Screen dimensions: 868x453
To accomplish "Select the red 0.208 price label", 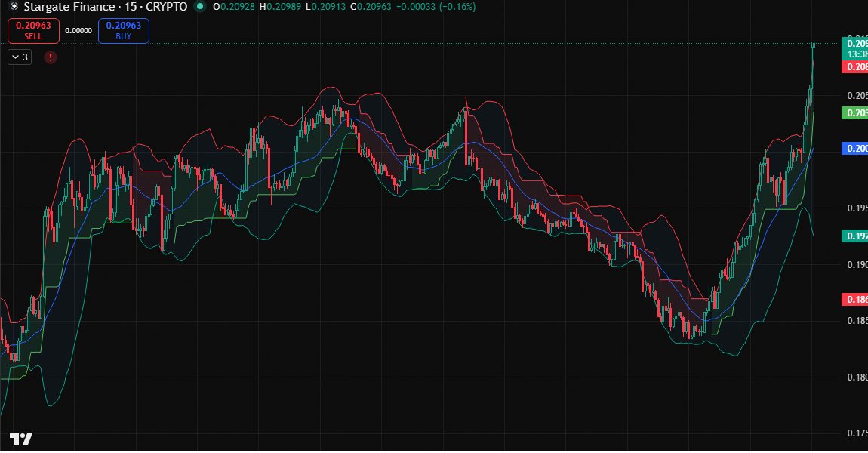I will point(854,66).
